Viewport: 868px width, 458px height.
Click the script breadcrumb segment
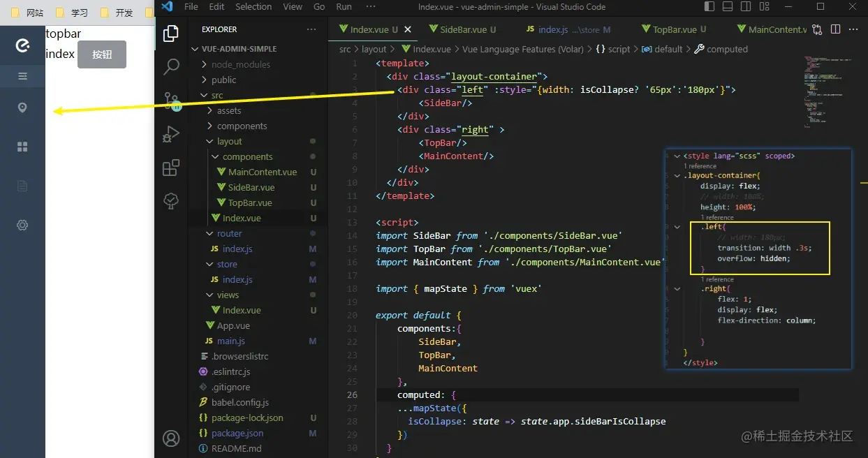(x=619, y=49)
